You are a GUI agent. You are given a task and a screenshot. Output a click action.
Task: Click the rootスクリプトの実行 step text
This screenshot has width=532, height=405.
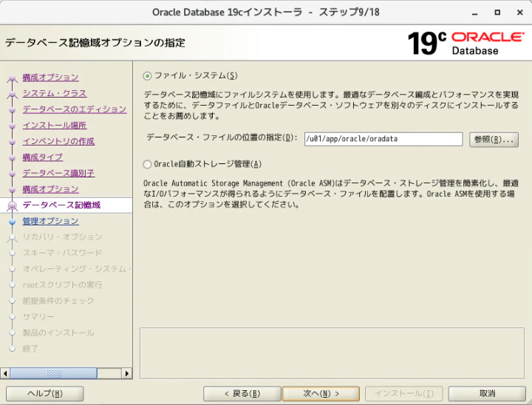pos(62,285)
